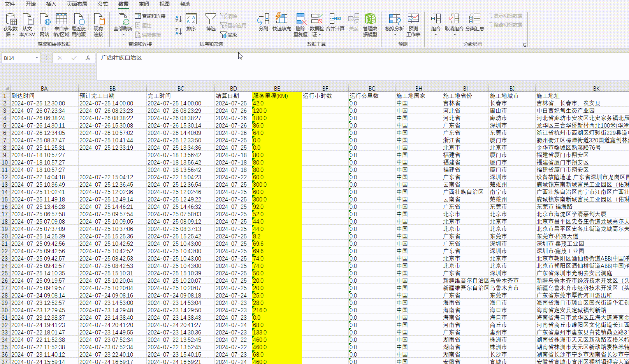Image resolution: width=629 pixels, height=364 pixels.
Task: Switch to the 公式 (Formulas) tab
Action: (103, 4)
